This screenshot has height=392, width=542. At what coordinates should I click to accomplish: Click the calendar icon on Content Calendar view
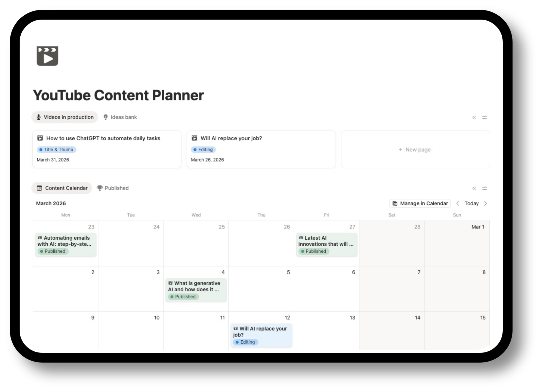pyautogui.click(x=39, y=188)
